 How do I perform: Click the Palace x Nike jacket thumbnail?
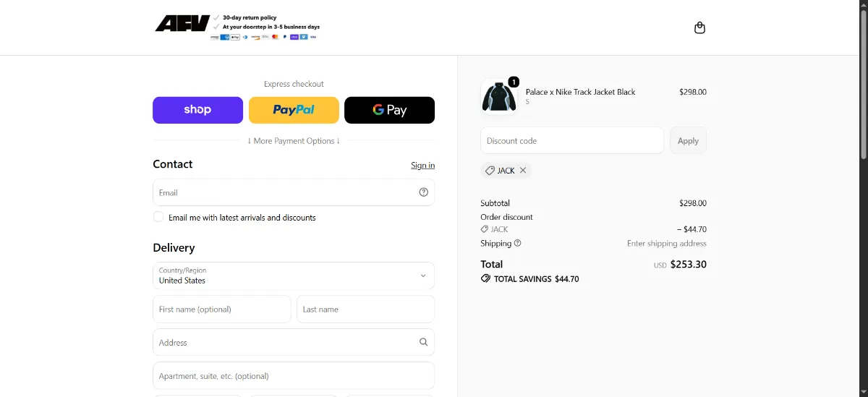tap(499, 97)
